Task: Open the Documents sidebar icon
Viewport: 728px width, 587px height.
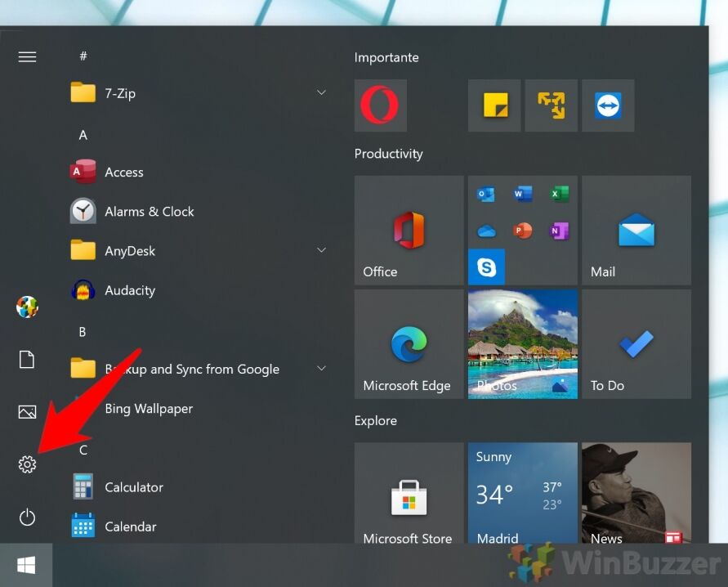Action: (x=27, y=360)
